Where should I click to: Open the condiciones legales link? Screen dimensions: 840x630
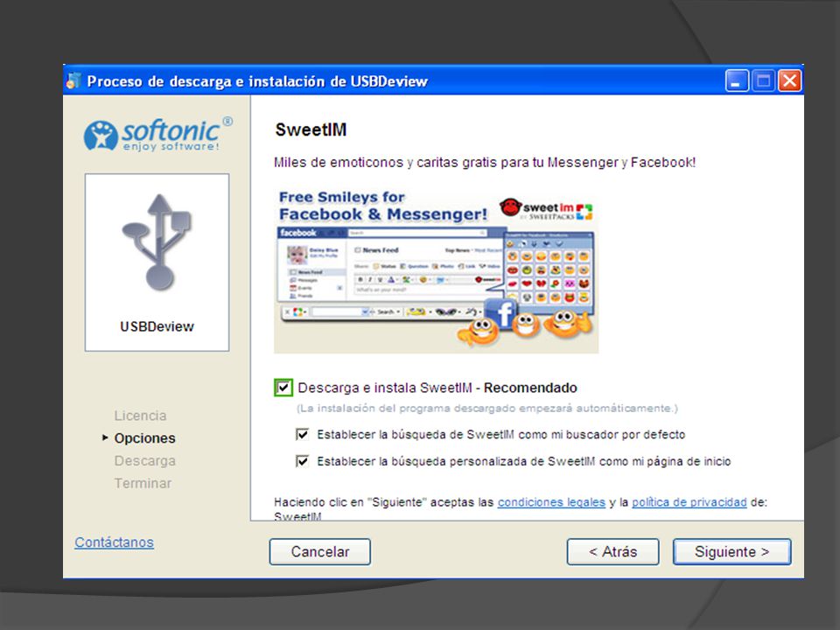click(x=551, y=502)
